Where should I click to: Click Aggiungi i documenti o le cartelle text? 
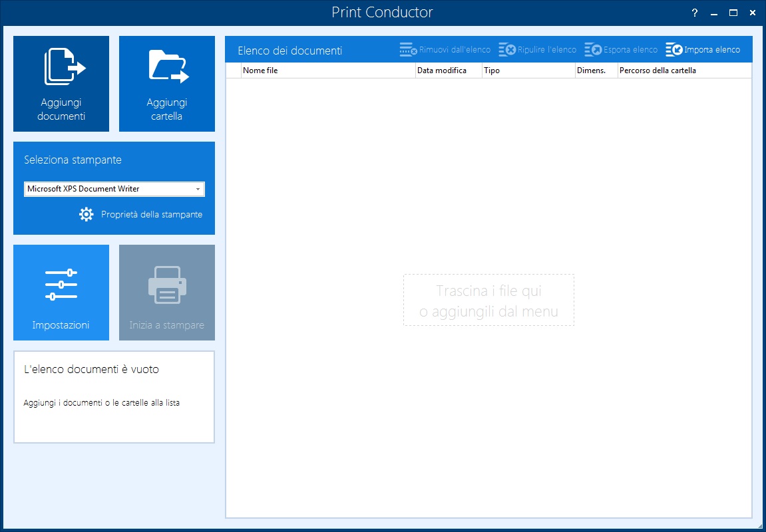(x=102, y=403)
